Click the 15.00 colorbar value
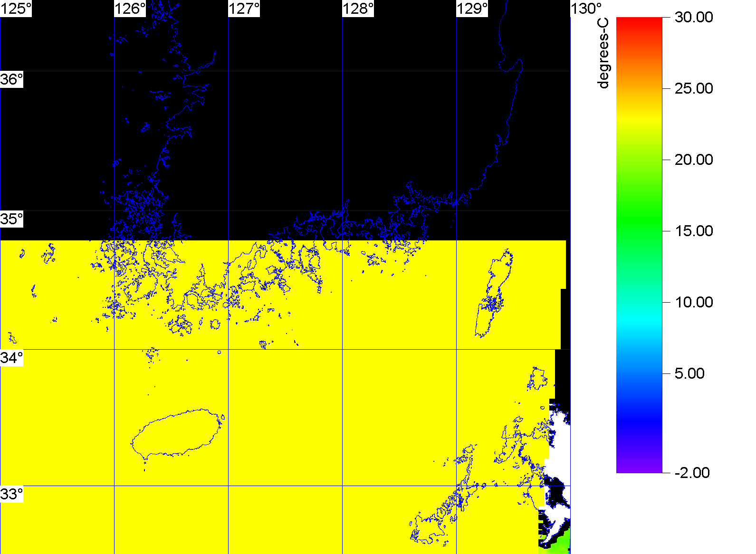The width and height of the screenshot is (756, 554). point(694,231)
